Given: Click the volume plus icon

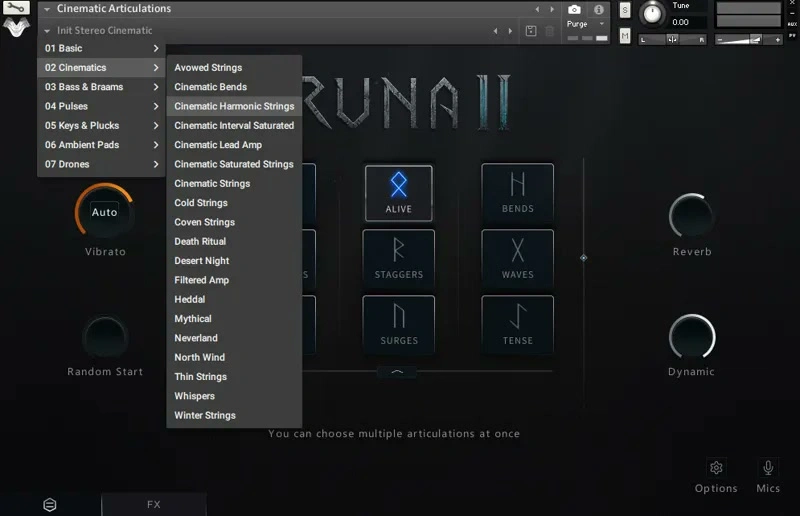Looking at the screenshot, I should pyautogui.click(x=778, y=40).
